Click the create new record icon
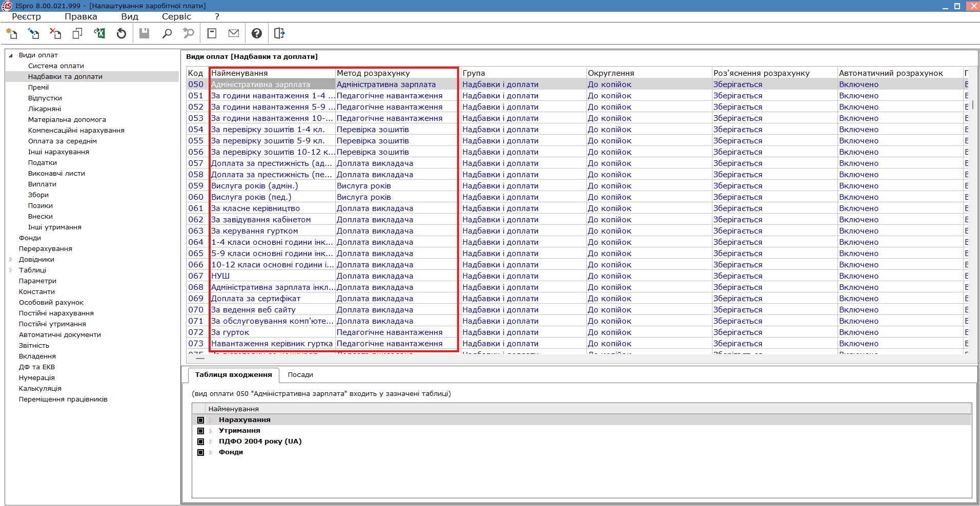 pyautogui.click(x=11, y=33)
